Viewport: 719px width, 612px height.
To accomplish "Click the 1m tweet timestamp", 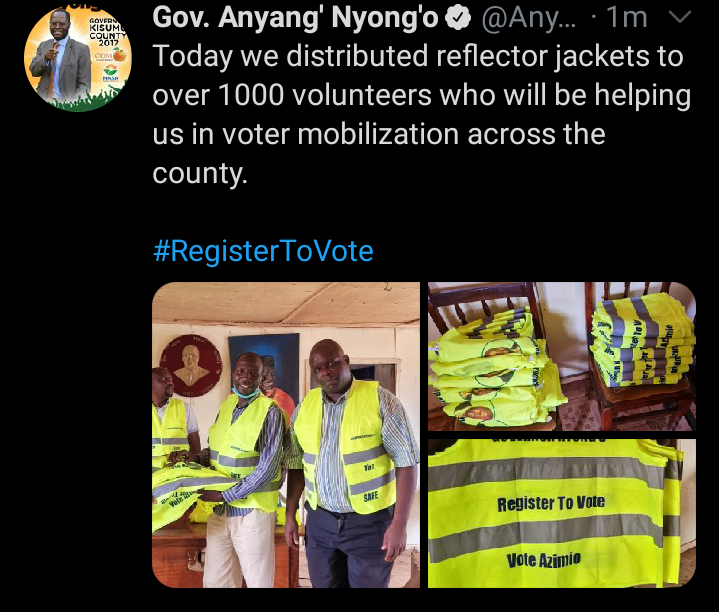I will [x=627, y=18].
